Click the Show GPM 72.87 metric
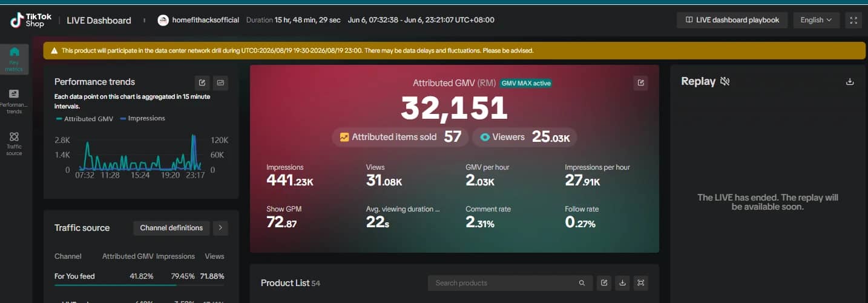The image size is (868, 303). tap(284, 217)
